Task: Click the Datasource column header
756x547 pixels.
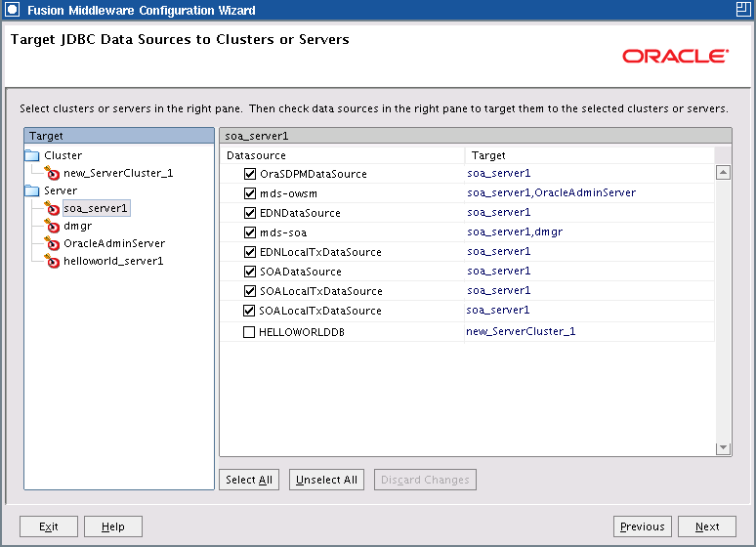Action: tap(342, 155)
